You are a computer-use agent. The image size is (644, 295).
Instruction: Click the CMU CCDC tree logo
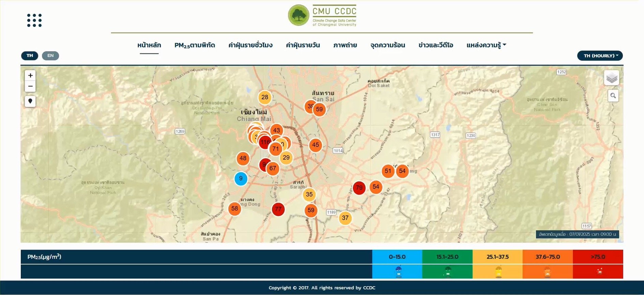299,15
